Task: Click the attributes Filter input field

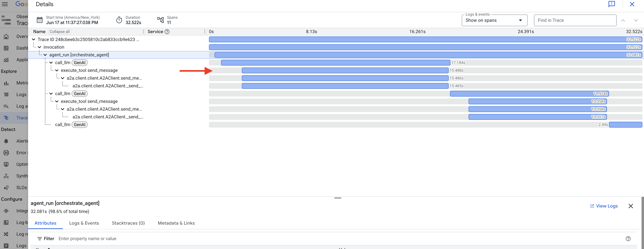Action: click(x=175, y=239)
